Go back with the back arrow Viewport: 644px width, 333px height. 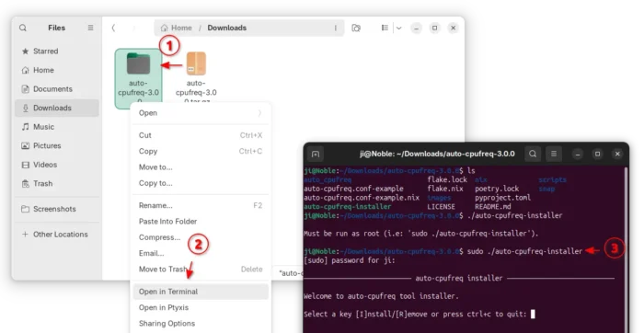(x=114, y=28)
